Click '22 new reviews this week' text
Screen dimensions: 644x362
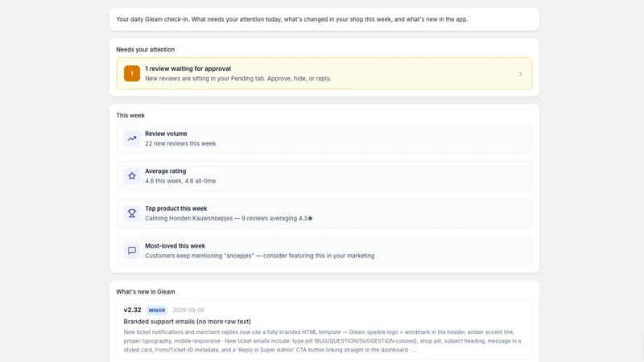(180, 144)
